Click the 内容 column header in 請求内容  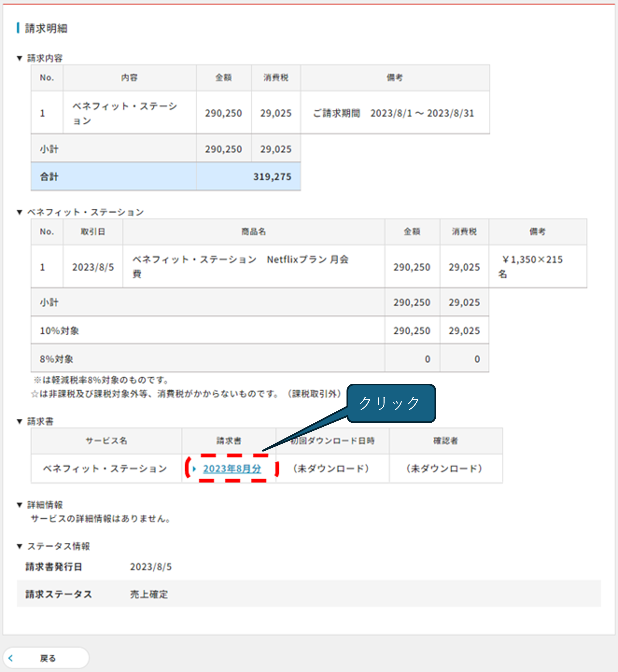tap(129, 78)
